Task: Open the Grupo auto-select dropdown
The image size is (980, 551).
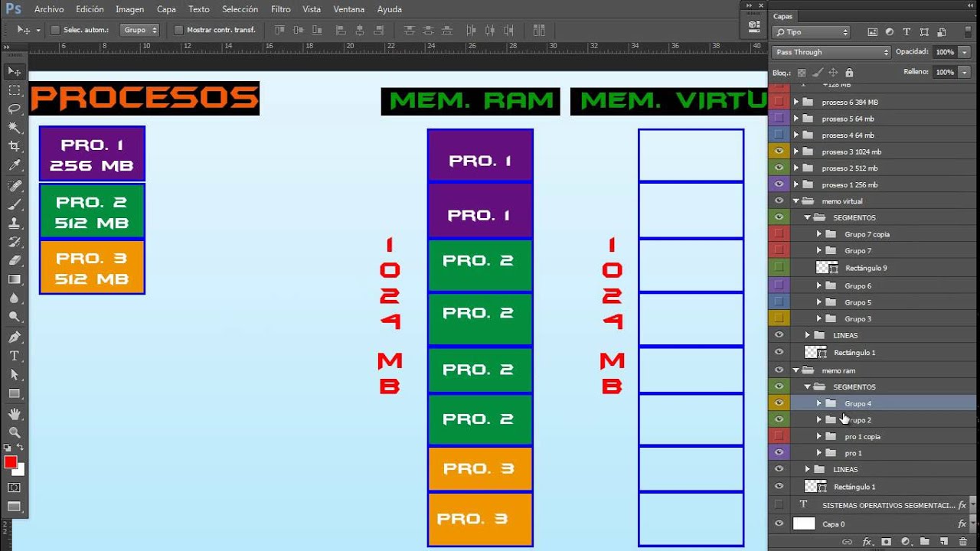Action: [x=140, y=30]
